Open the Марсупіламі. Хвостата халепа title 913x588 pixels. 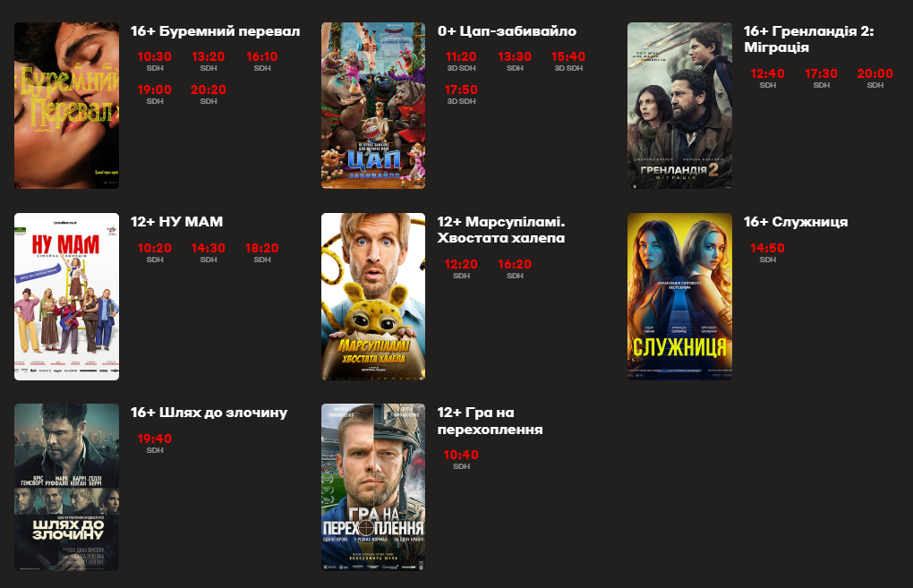pos(500,230)
